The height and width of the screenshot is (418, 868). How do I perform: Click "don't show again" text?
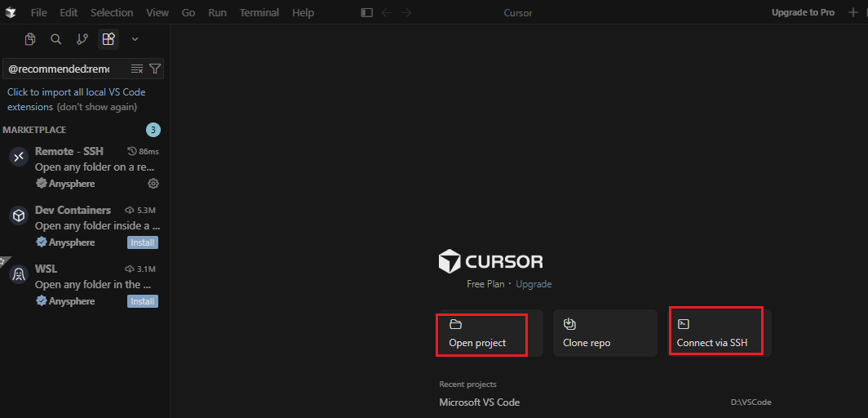(x=97, y=107)
